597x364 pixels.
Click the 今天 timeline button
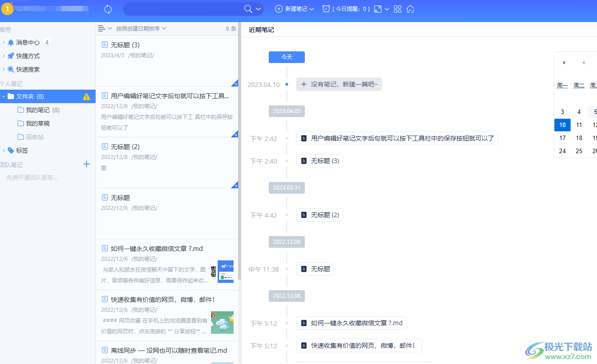(x=287, y=57)
